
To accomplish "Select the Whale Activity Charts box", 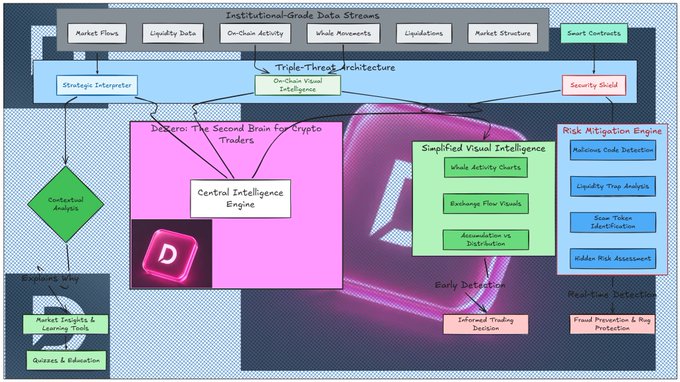I will [x=485, y=167].
